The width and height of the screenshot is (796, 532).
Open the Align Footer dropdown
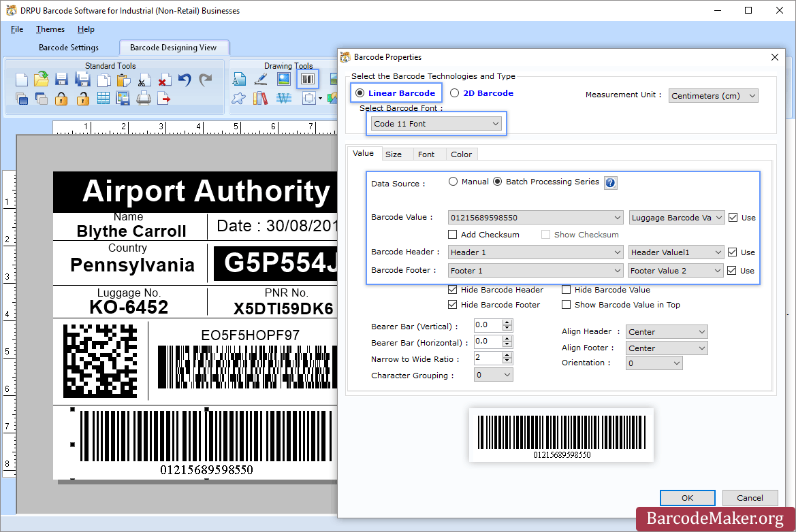pyautogui.click(x=667, y=348)
